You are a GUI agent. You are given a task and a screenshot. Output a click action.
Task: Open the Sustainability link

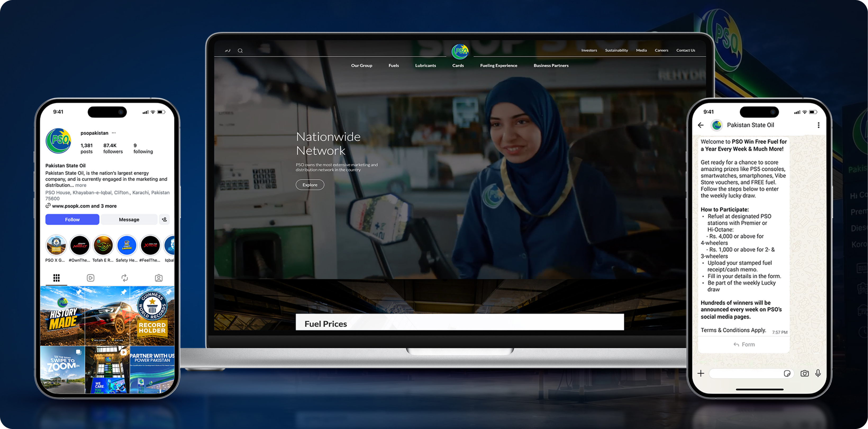pyautogui.click(x=616, y=50)
